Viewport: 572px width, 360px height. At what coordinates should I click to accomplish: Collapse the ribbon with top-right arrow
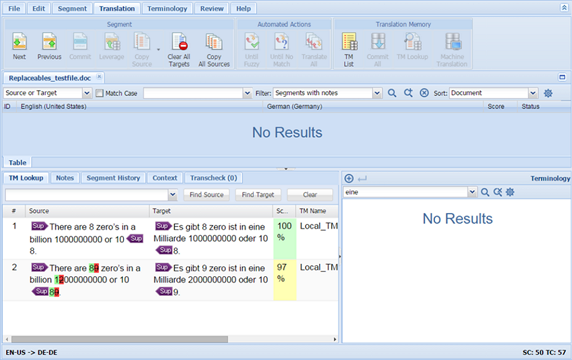pos(564,8)
